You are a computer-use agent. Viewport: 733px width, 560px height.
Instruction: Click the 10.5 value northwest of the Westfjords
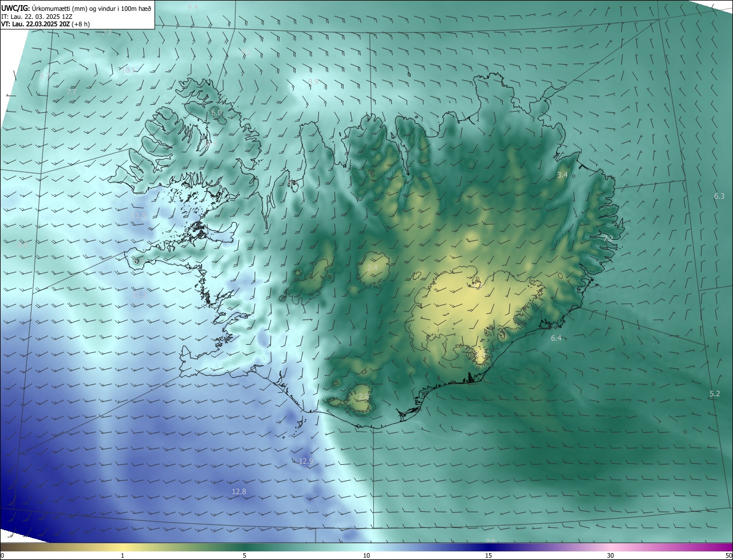click(128, 70)
